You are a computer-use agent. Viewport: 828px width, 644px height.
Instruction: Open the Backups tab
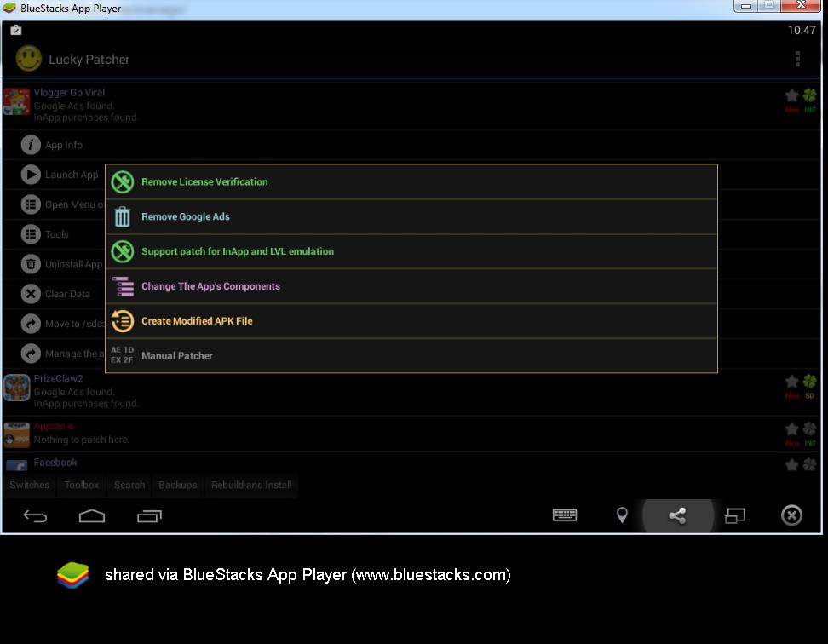177,485
